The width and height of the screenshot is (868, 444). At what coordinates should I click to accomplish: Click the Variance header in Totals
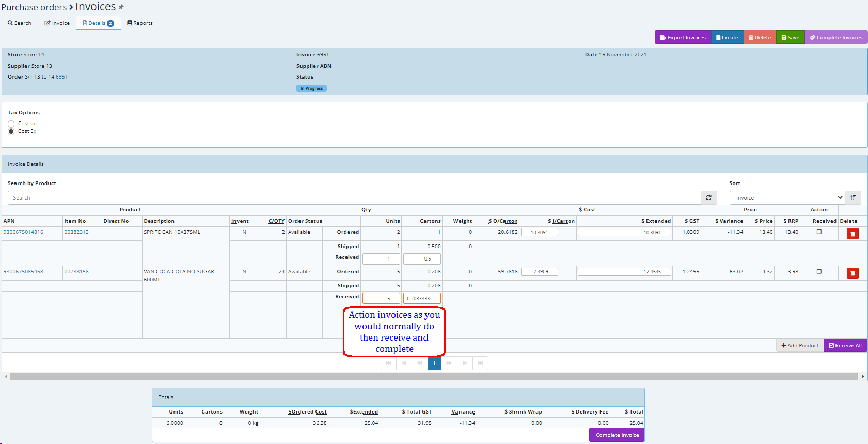pyautogui.click(x=463, y=412)
